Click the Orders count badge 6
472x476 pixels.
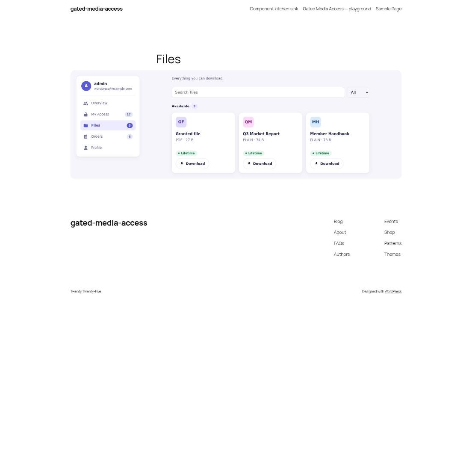click(x=130, y=136)
